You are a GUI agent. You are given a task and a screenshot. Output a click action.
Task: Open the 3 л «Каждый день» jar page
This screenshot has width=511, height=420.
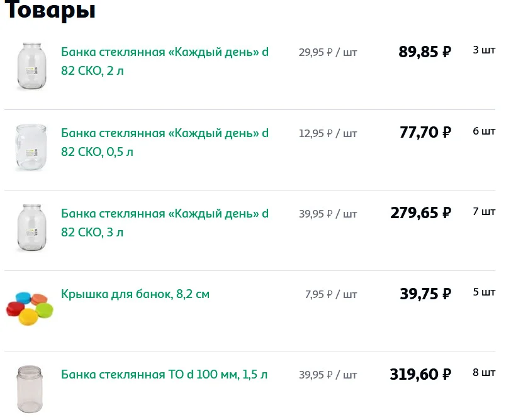[162, 223]
